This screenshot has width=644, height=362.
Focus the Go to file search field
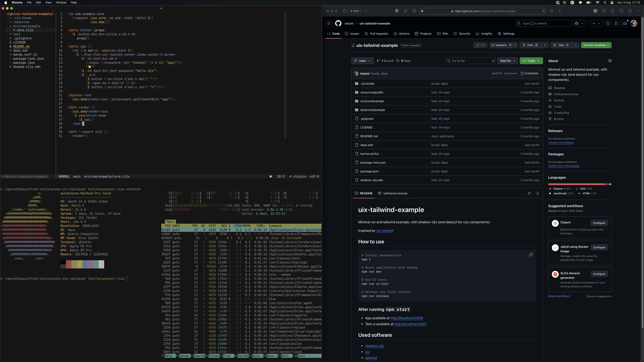point(470,61)
